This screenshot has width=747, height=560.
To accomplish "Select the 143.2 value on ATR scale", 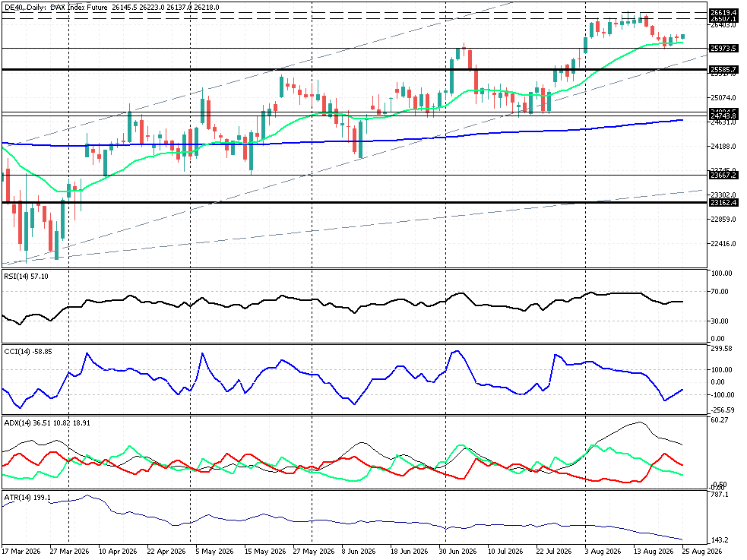I will coord(720,540).
